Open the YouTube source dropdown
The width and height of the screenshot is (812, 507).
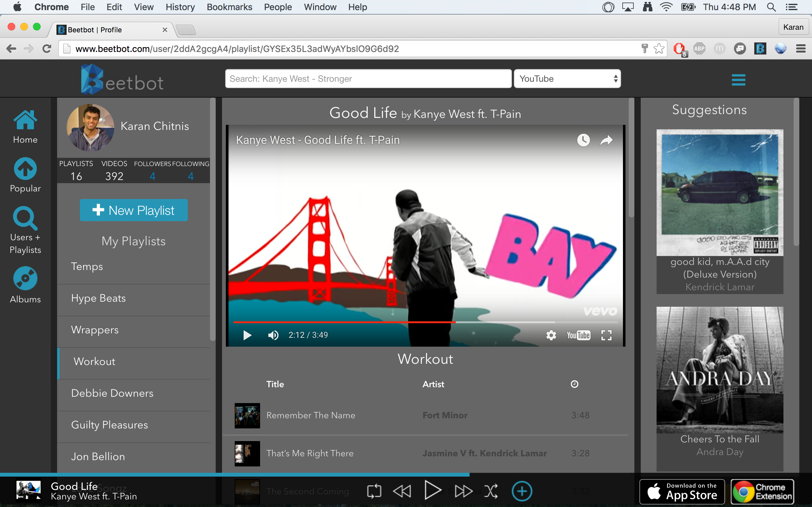(567, 79)
